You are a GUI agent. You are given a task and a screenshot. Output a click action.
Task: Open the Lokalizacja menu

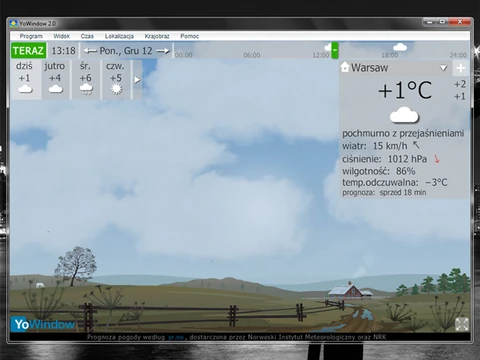click(x=119, y=36)
